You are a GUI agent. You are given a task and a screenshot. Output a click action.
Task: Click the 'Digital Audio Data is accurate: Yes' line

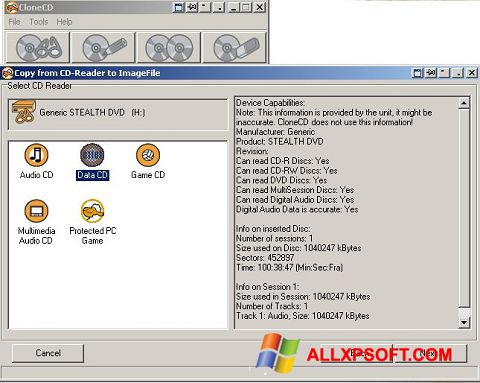pyautogui.click(x=297, y=209)
